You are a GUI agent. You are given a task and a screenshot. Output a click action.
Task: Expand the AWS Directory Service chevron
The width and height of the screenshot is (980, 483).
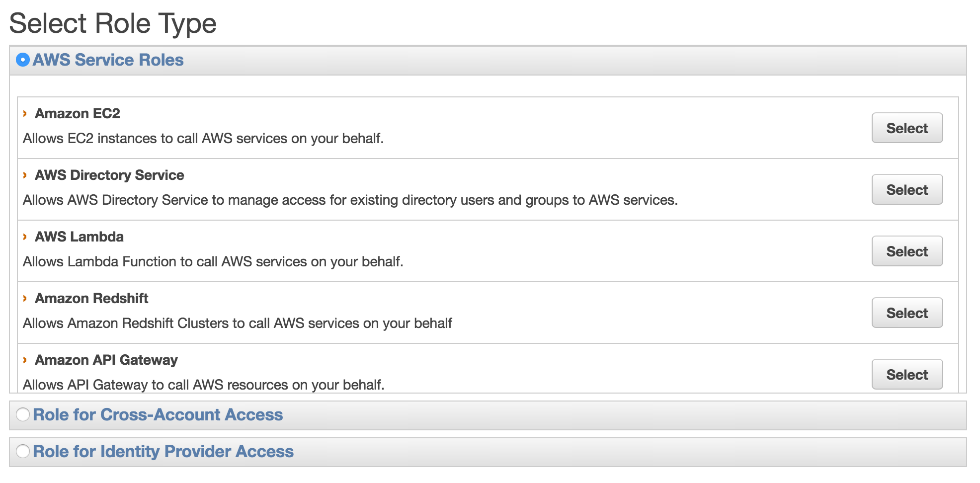coord(25,175)
